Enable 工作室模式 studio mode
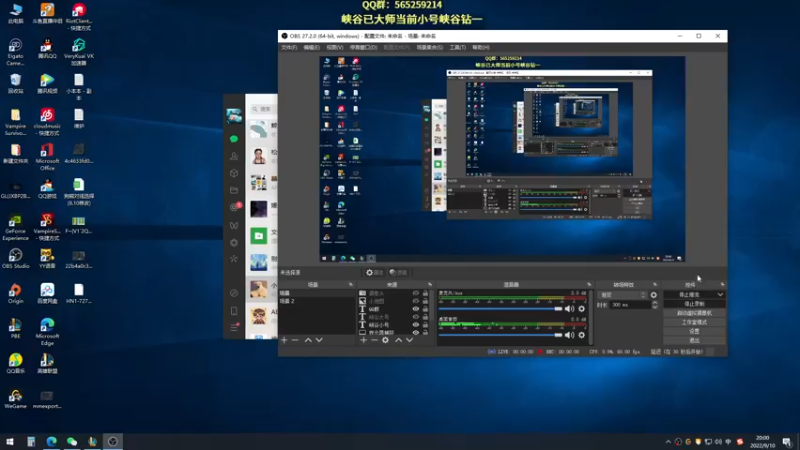The height and width of the screenshot is (450, 800). (694, 322)
